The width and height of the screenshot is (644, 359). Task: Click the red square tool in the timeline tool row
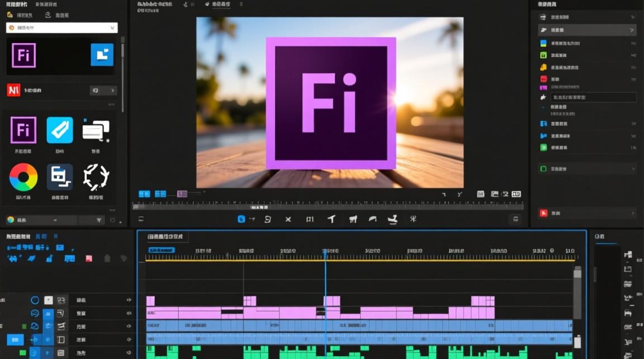(x=89, y=258)
